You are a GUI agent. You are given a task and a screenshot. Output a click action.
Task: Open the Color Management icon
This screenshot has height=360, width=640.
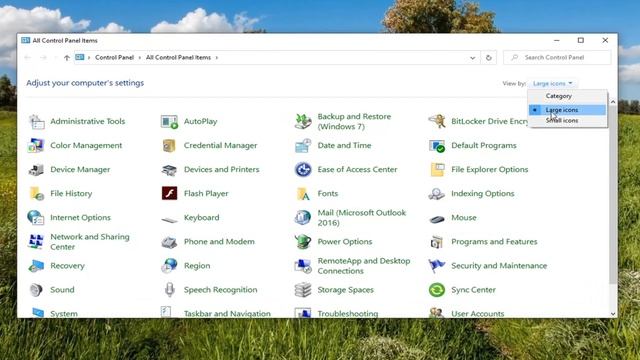pos(36,146)
